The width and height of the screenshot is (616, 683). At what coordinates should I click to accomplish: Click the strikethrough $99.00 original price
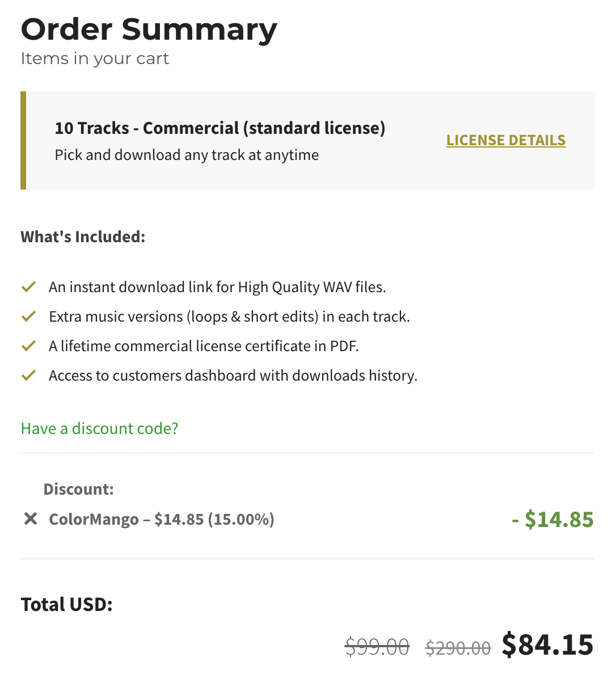(x=377, y=645)
